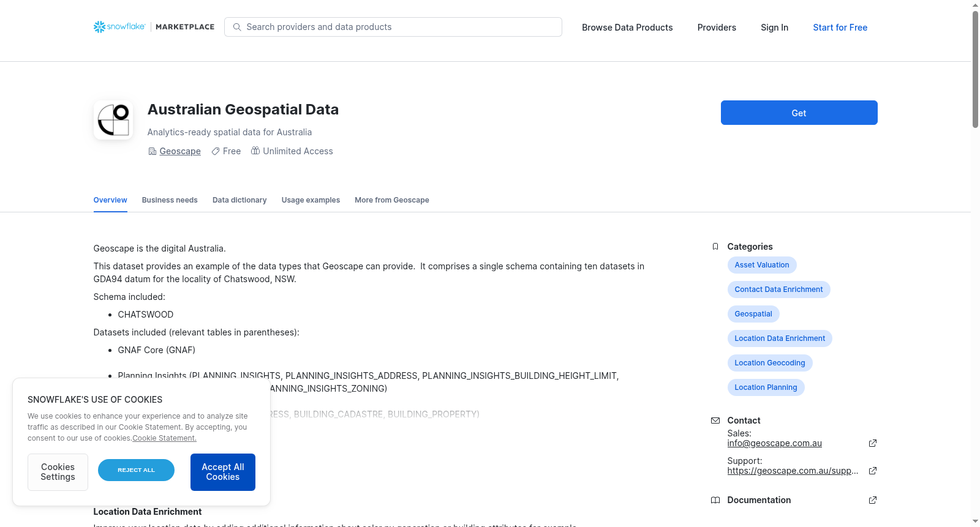Click the Geoscape provider logo thumbnail
This screenshot has height=527, width=980.
(x=113, y=120)
